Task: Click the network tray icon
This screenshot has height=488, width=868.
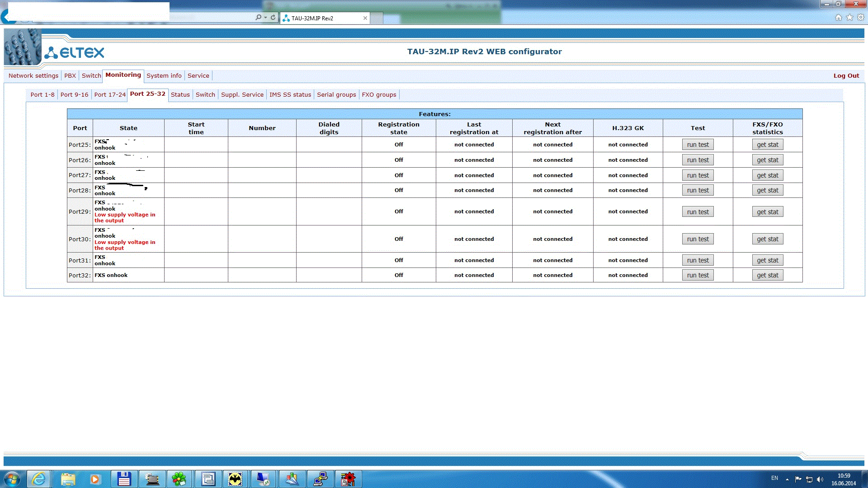Action: [x=809, y=479]
